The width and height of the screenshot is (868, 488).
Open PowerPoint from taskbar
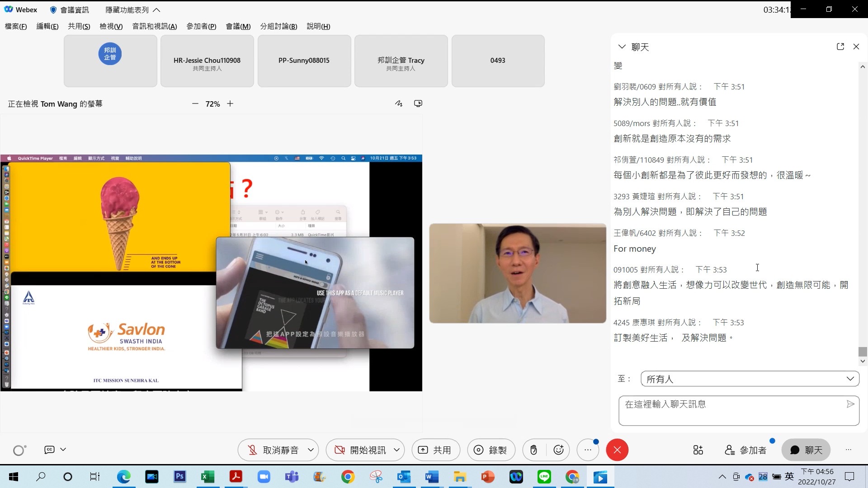coord(488,477)
